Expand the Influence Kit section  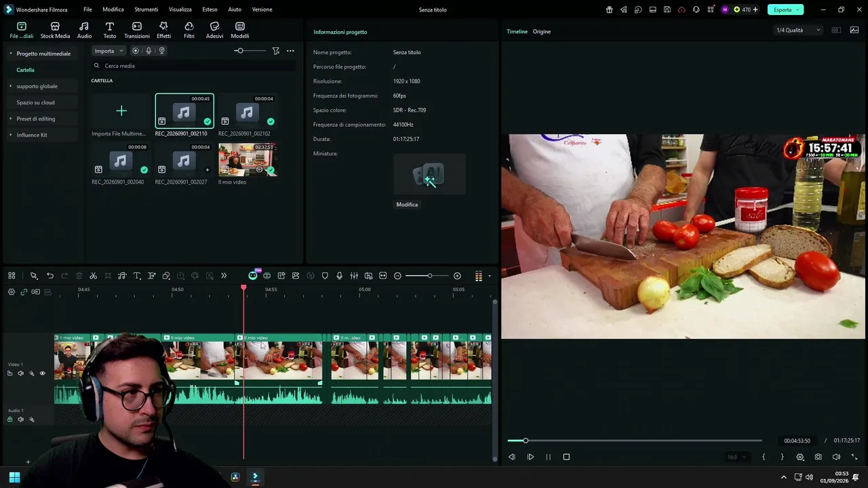coord(10,135)
